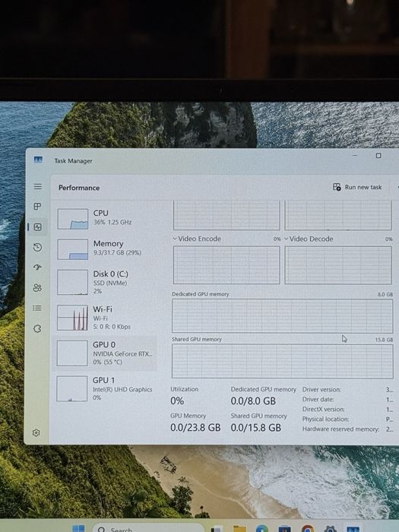Click the Shared GPU memory value 0.0/15.8 GB
The image size is (399, 532).
[256, 427]
